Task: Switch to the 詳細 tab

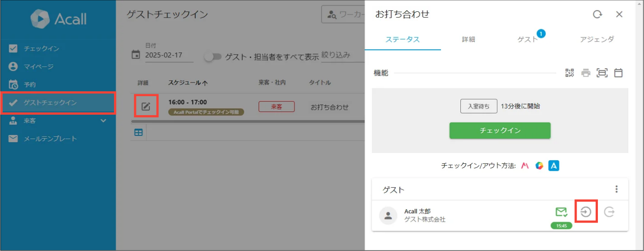Action: tap(469, 39)
